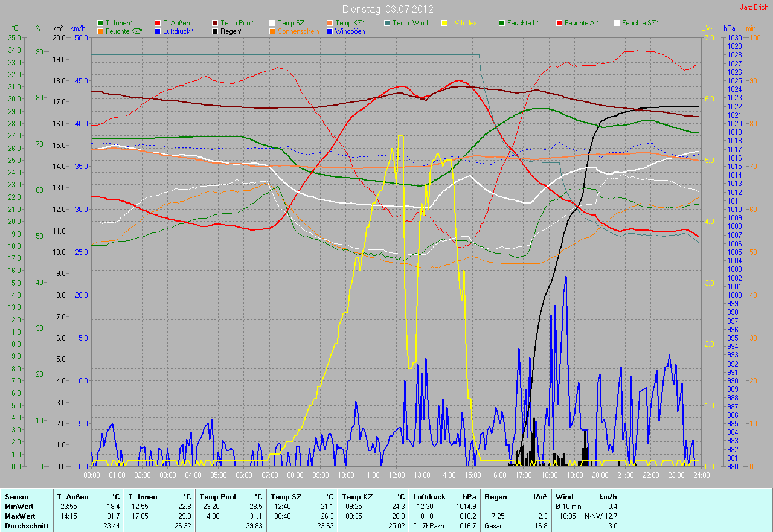The width and height of the screenshot is (773, 532).
Task: Click the Jarz Erich author label
Action: click(754, 7)
